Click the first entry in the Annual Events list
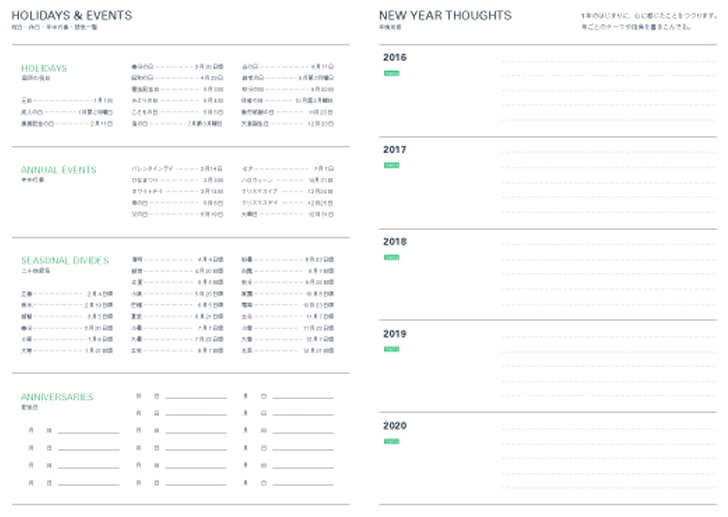The height and width of the screenshot is (517, 728). pyautogui.click(x=177, y=169)
